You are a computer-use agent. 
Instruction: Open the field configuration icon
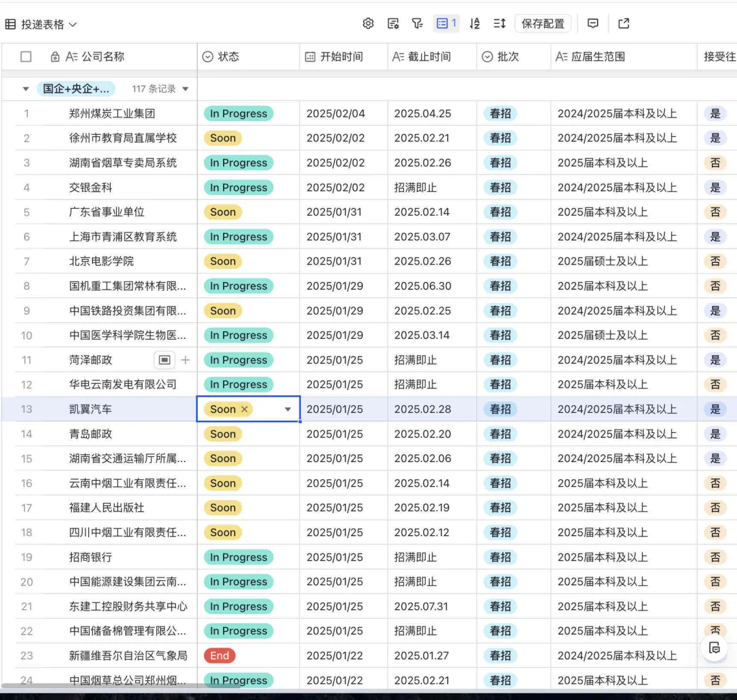(393, 23)
